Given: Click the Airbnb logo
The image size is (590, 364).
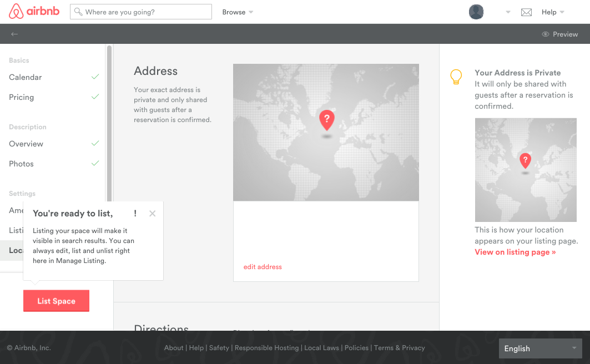Looking at the screenshot, I should click(x=34, y=12).
